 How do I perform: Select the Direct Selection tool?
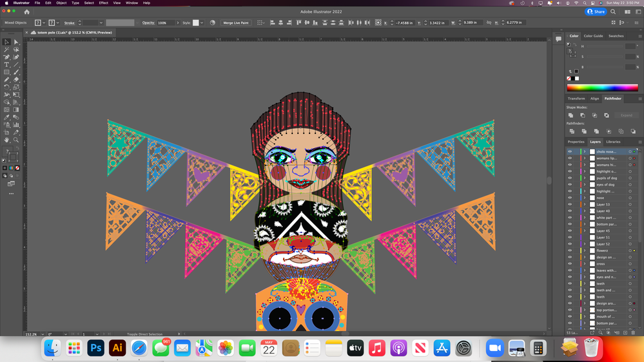coord(16,42)
